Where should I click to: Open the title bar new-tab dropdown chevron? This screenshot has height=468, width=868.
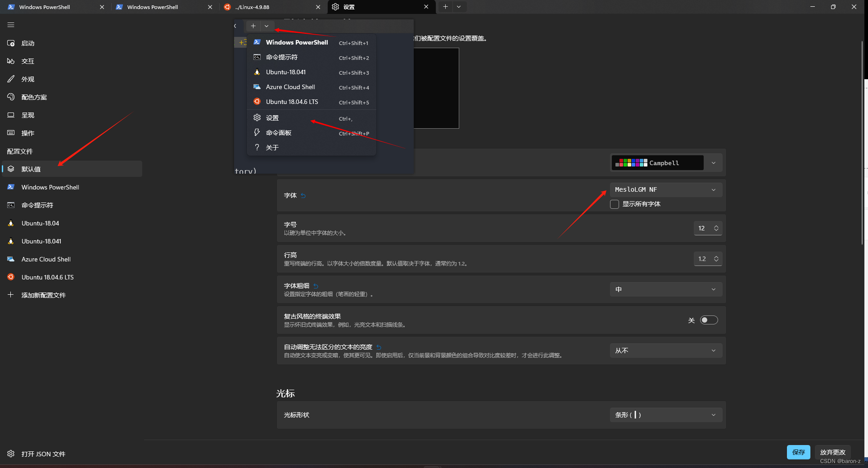(x=459, y=7)
